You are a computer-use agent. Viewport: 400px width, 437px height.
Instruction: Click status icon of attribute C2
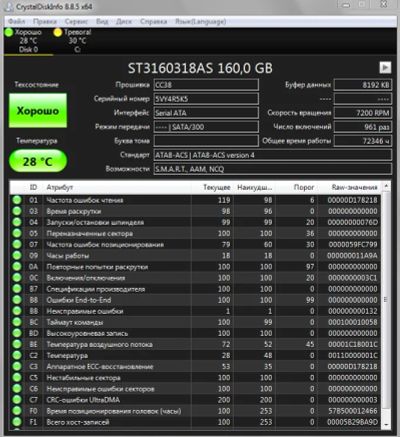click(x=17, y=355)
